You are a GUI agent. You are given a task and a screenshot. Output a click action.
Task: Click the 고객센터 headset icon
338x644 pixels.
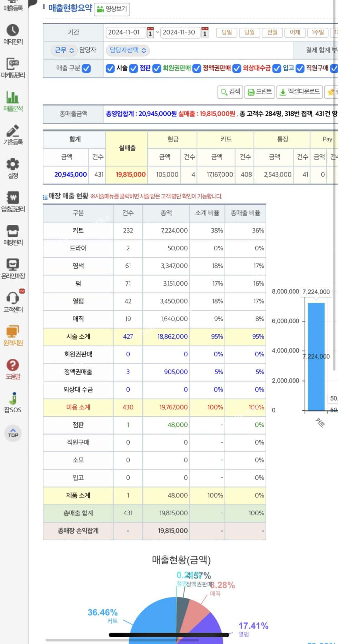13,298
